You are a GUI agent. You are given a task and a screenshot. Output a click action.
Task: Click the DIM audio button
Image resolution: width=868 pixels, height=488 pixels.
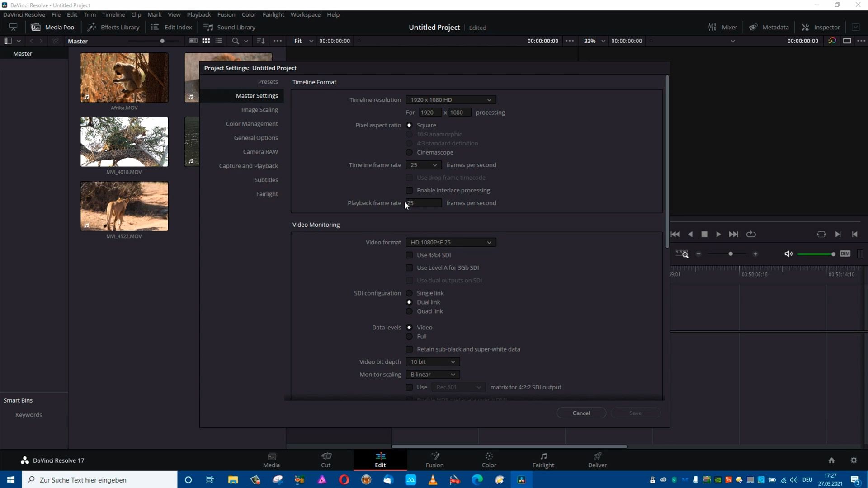tap(845, 253)
